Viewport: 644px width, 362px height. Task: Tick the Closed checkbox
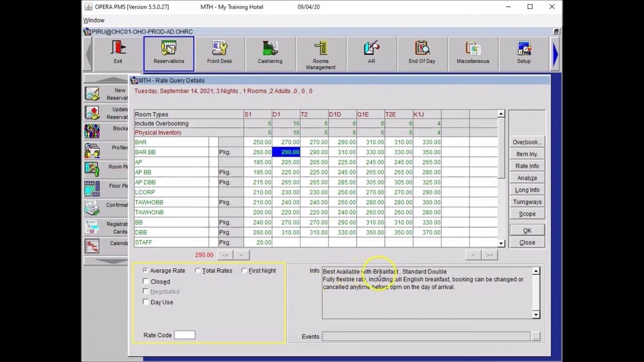click(146, 282)
